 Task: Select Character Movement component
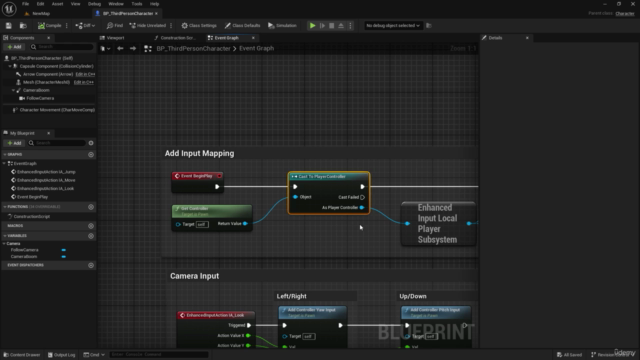click(57, 110)
